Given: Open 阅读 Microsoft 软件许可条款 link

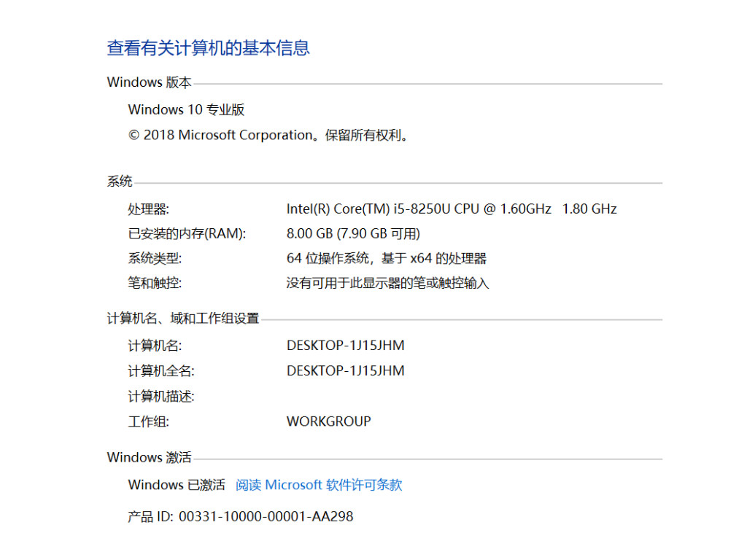Looking at the screenshot, I should pos(318,484).
